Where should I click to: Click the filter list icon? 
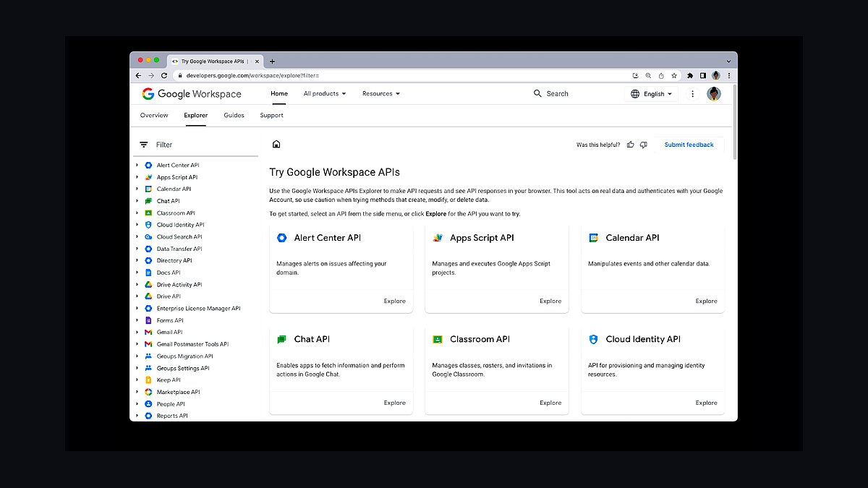pos(144,145)
